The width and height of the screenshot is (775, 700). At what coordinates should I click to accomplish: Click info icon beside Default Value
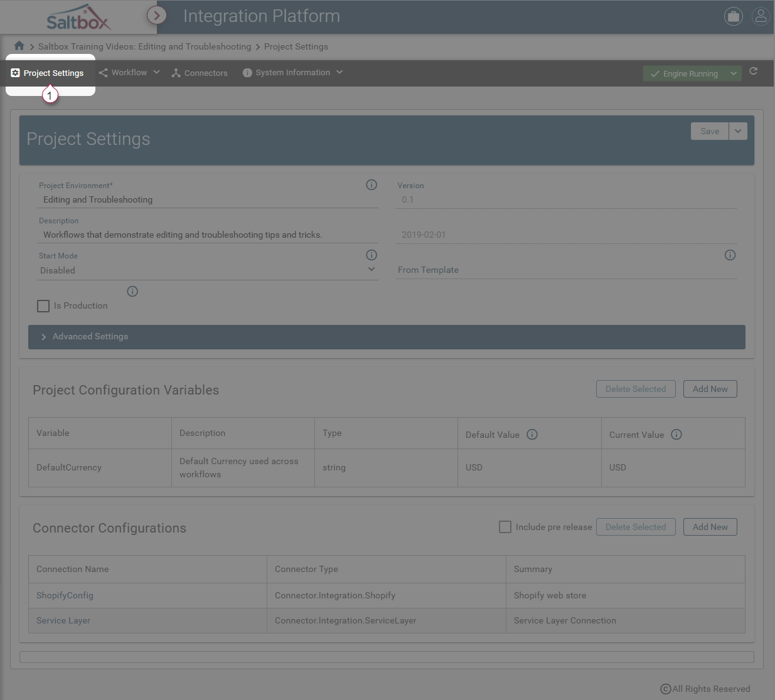pos(532,435)
